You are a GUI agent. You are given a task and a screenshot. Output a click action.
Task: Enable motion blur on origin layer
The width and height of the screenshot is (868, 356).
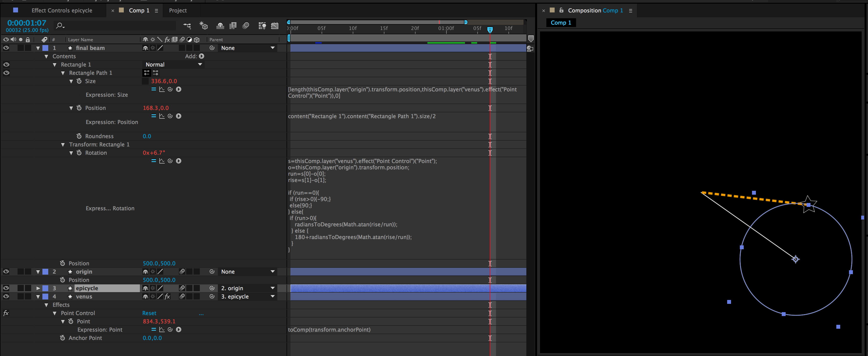point(182,272)
